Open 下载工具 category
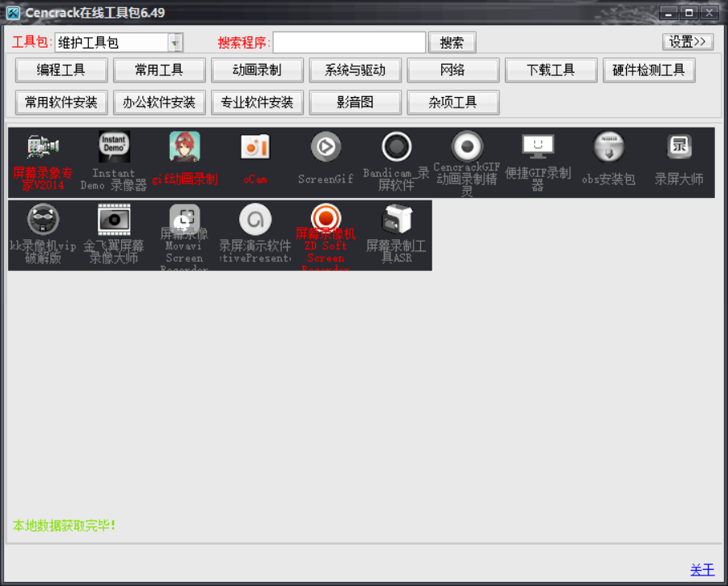The image size is (728, 586). click(551, 70)
